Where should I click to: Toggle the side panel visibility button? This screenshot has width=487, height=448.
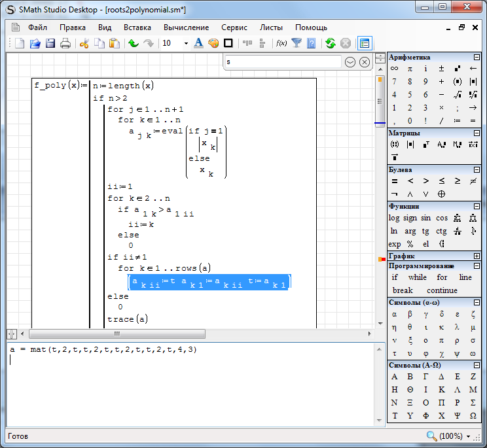coord(365,44)
